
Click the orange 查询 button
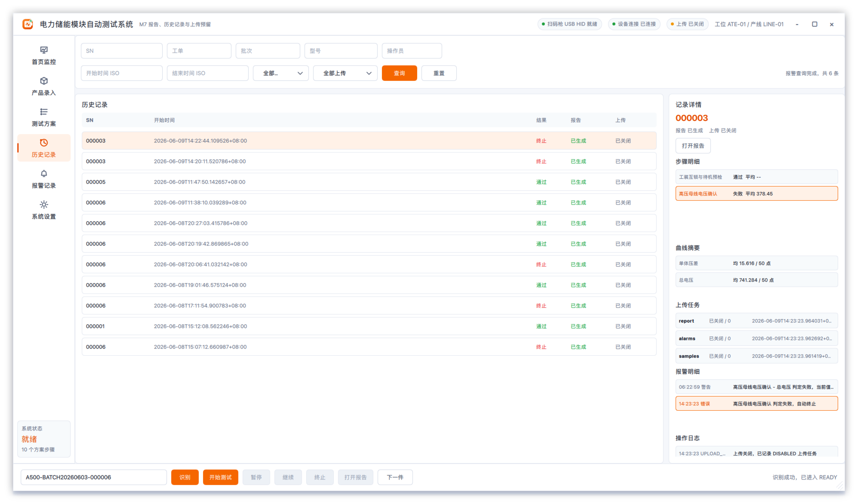400,73
